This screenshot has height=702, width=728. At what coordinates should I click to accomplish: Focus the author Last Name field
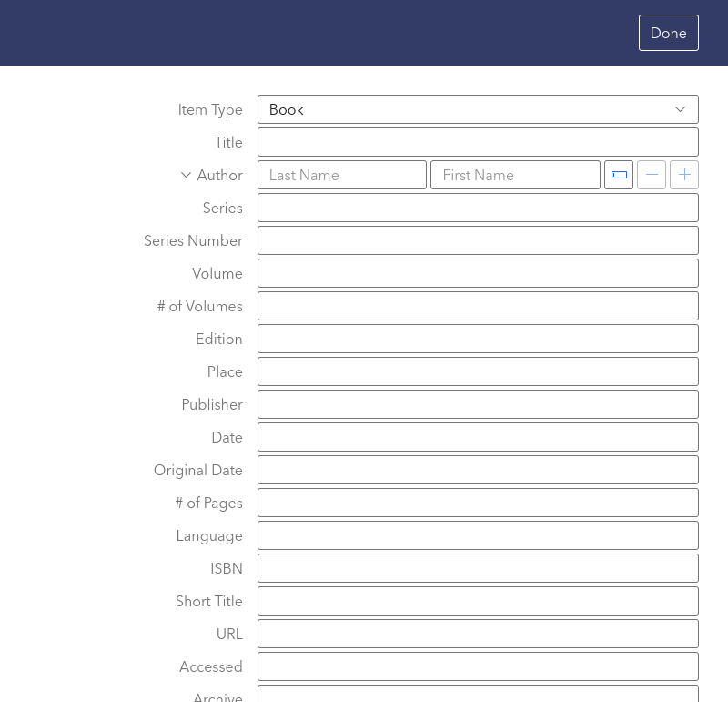[342, 175]
